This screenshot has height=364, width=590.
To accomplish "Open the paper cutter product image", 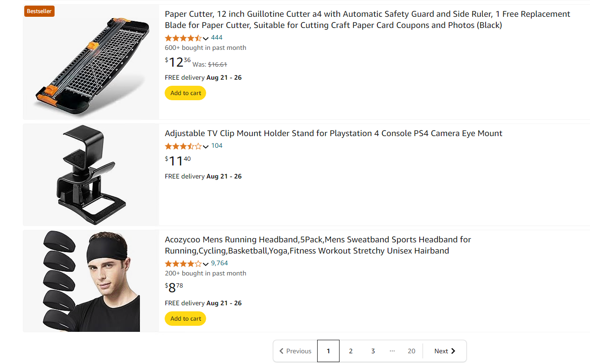I will tap(91, 62).
